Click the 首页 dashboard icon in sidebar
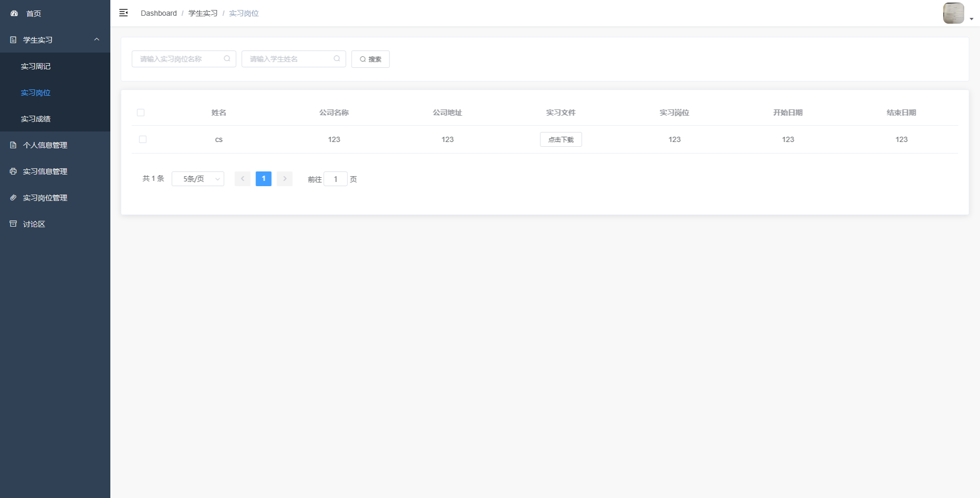Viewport: 980px width, 498px height. pyautogui.click(x=14, y=14)
